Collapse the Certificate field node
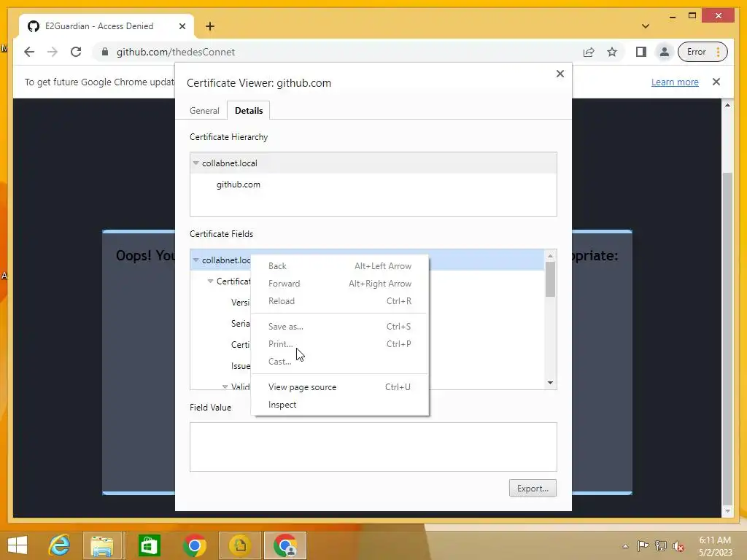The height and width of the screenshot is (560, 747). (x=210, y=281)
